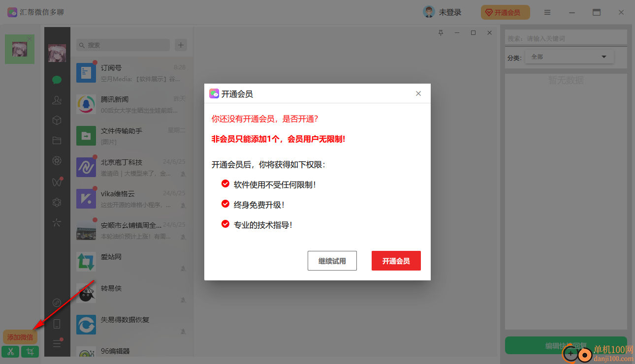This screenshot has width=635, height=364.
Task: Click the green crop tool icon
Action: pyautogui.click(x=30, y=352)
